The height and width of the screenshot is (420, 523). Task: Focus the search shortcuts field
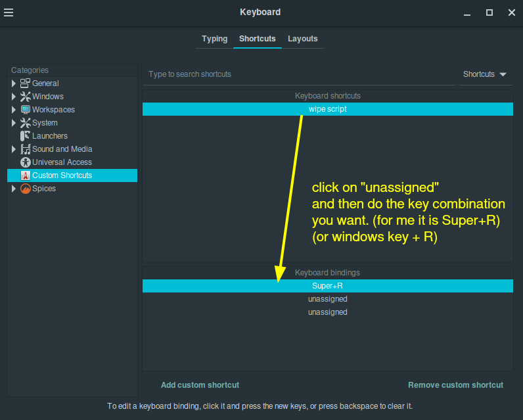click(x=299, y=74)
